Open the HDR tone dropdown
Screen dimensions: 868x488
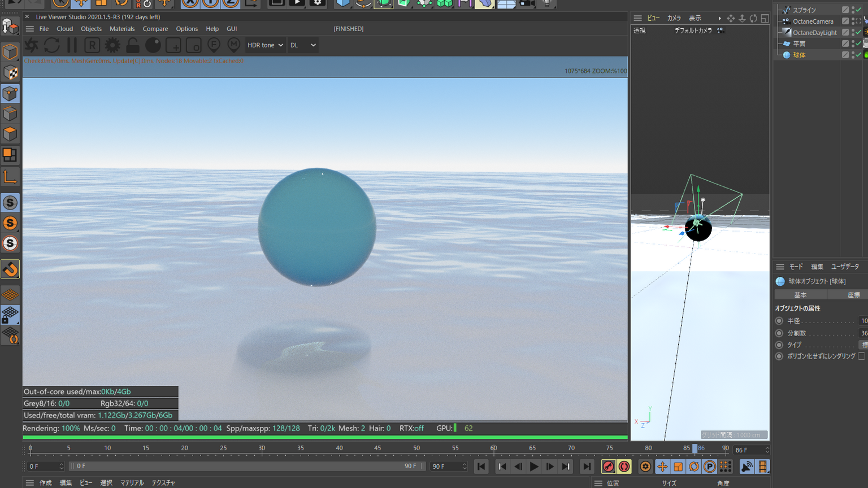click(265, 45)
